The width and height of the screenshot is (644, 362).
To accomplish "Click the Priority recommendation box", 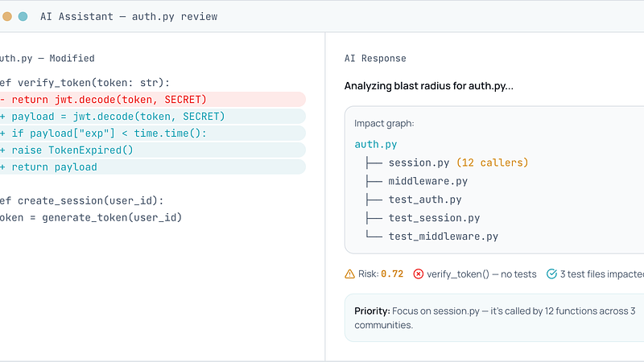I will click(494, 318).
